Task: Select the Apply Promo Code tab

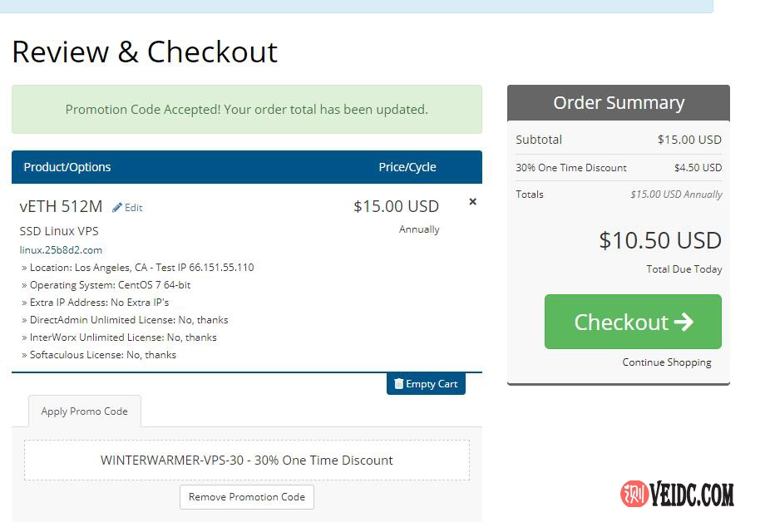Action: click(x=84, y=411)
